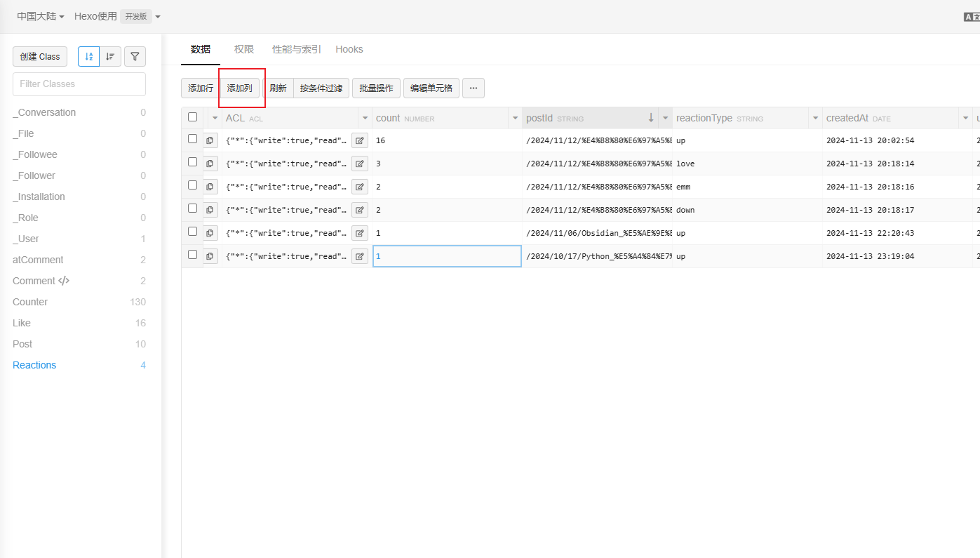Open the more actions ellipsis button
The height and width of the screenshot is (558, 980).
(x=474, y=88)
